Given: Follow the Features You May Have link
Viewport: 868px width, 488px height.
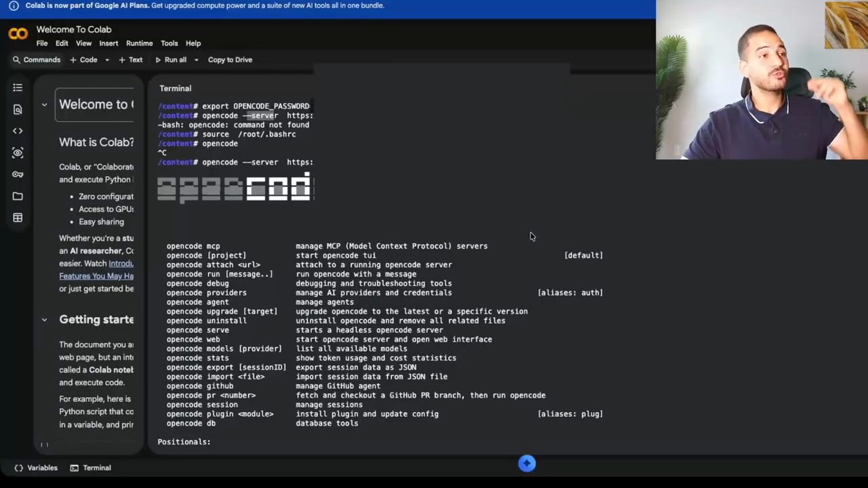Looking at the screenshot, I should [x=96, y=276].
